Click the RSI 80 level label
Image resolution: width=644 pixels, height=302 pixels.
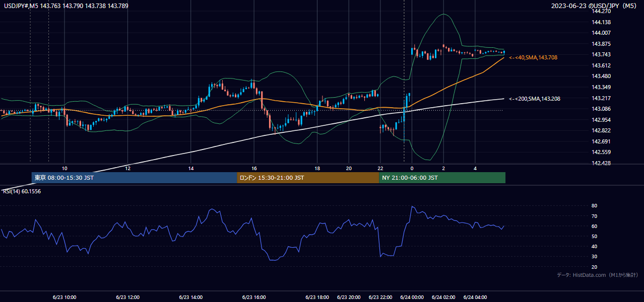point(594,206)
